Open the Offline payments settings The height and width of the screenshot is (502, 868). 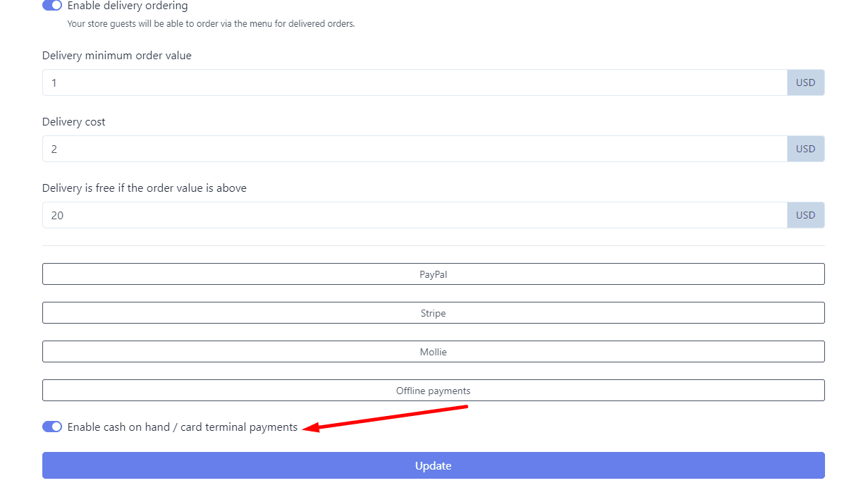[433, 391]
